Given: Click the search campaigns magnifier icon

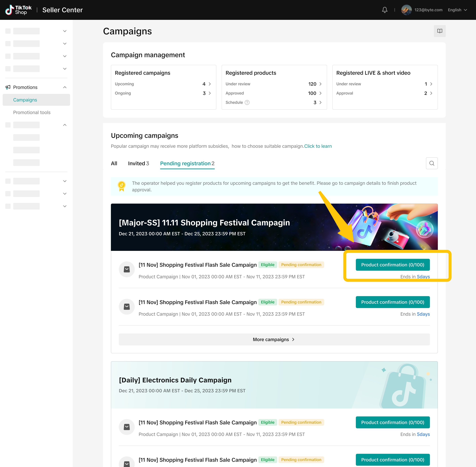Looking at the screenshot, I should point(432,163).
